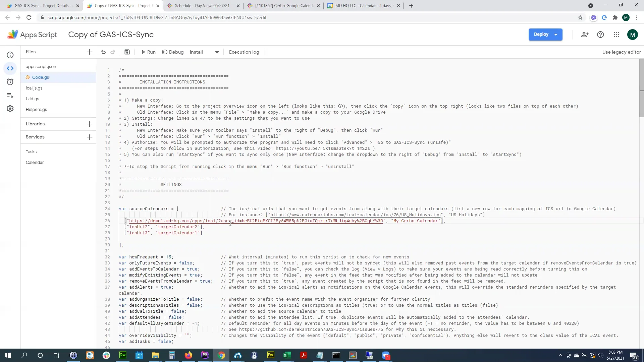This screenshot has height=362, width=644.
Task: Save the project using the save icon
Action: pos(127,52)
